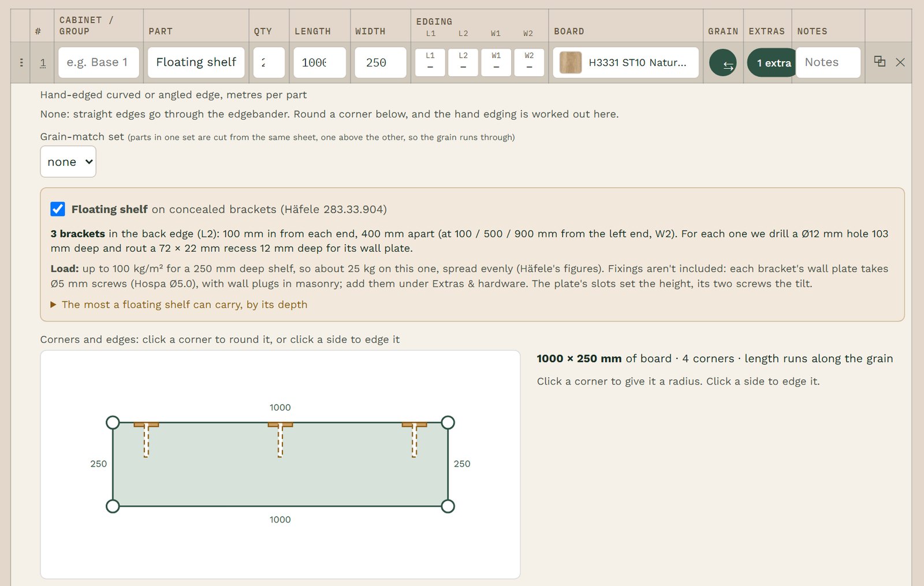This screenshot has height=586, width=924.
Task: Round the top-left corner in the diagram
Action: tap(113, 423)
